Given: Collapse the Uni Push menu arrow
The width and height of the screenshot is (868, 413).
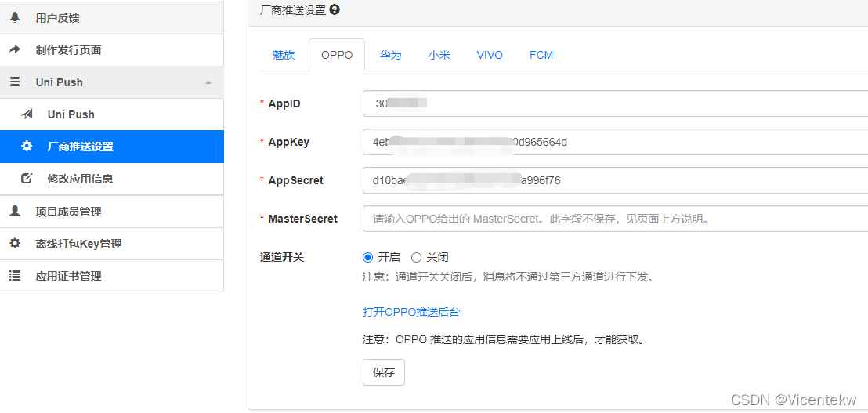Looking at the screenshot, I should point(208,82).
